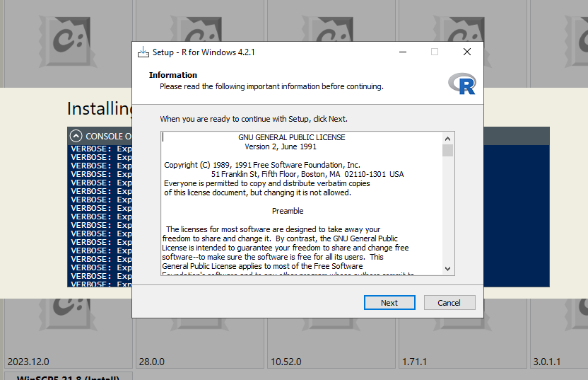Cancel the R for Windows setup
588x380 pixels.
tap(449, 303)
